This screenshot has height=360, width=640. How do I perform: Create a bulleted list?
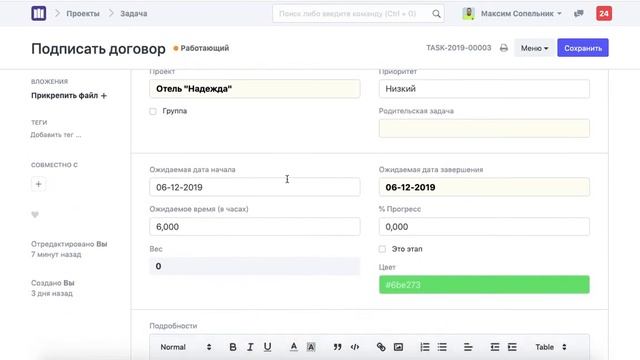(442, 347)
